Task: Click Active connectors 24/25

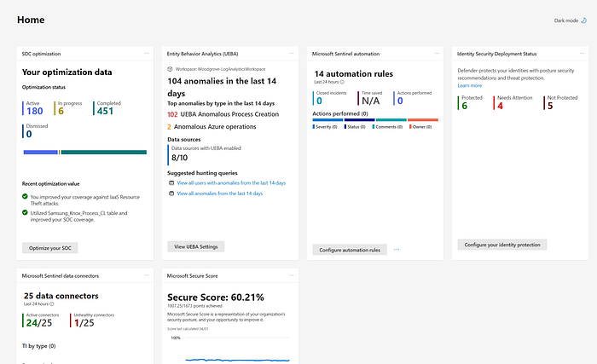Action: tap(39, 323)
